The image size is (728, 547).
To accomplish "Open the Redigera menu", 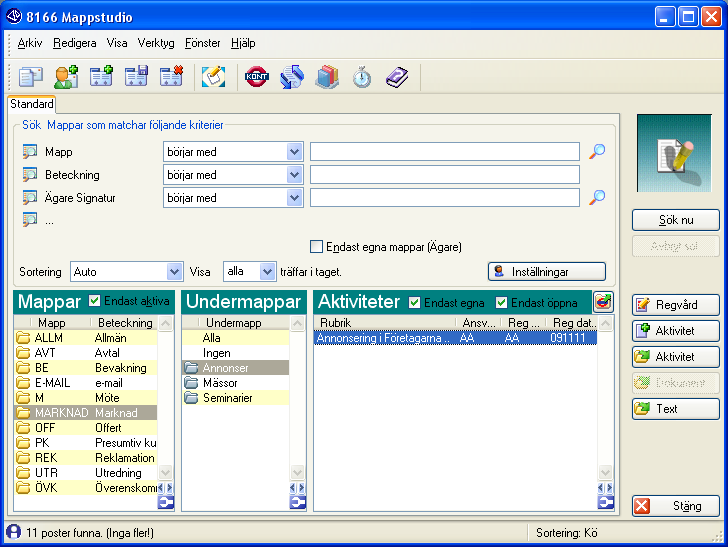I will pos(75,43).
